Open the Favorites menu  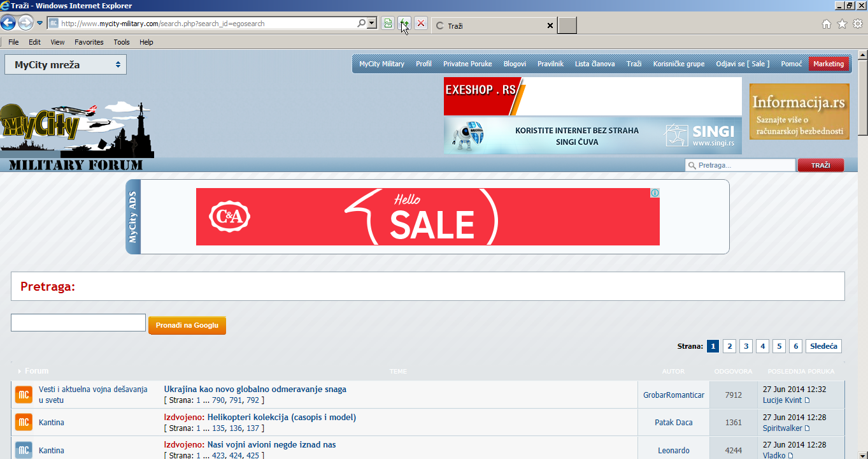pos(89,42)
